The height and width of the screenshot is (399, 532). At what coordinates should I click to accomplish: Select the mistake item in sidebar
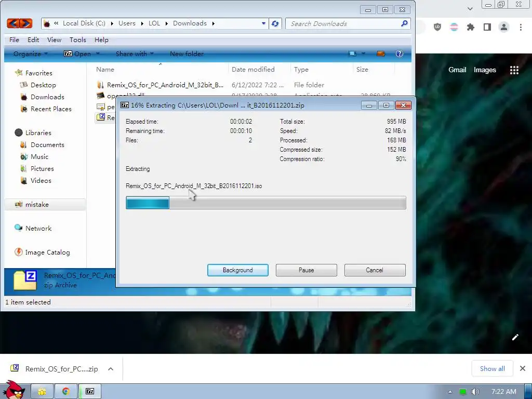pos(45,205)
